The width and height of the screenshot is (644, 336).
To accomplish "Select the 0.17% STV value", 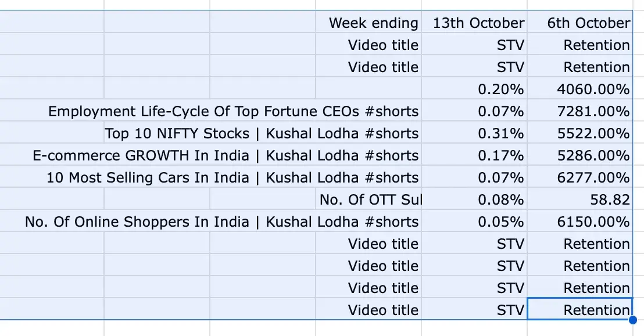I will (500, 156).
